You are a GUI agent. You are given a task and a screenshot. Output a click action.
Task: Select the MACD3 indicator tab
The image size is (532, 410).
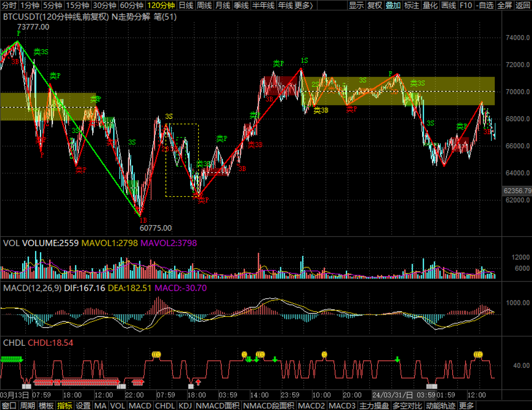coord(342,406)
